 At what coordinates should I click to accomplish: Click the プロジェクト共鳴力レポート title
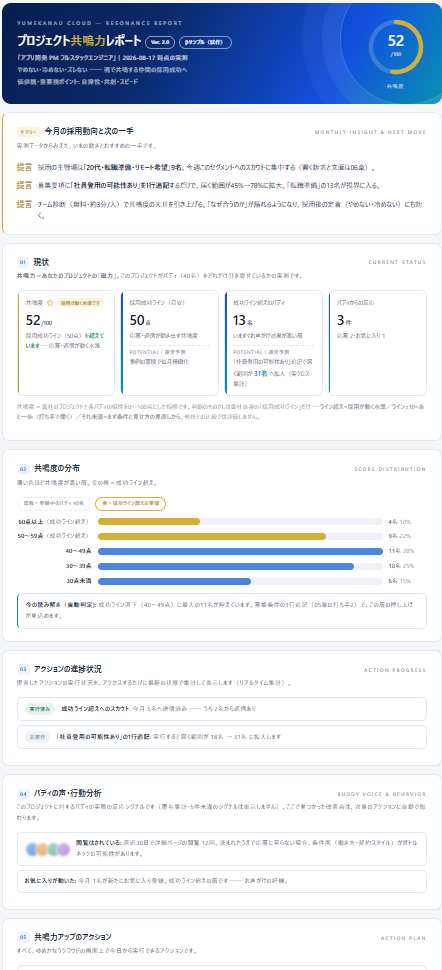point(79,41)
